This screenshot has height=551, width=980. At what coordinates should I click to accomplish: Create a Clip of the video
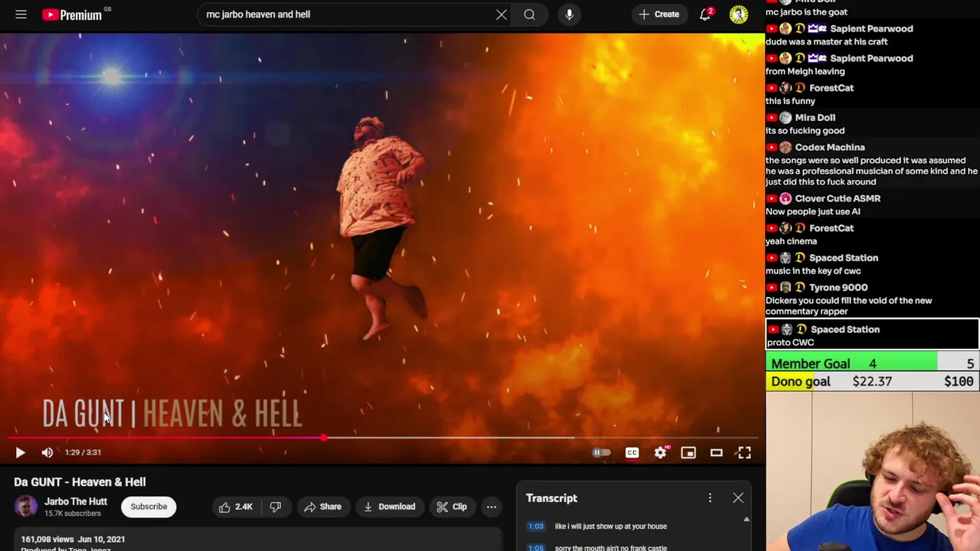pyautogui.click(x=452, y=507)
